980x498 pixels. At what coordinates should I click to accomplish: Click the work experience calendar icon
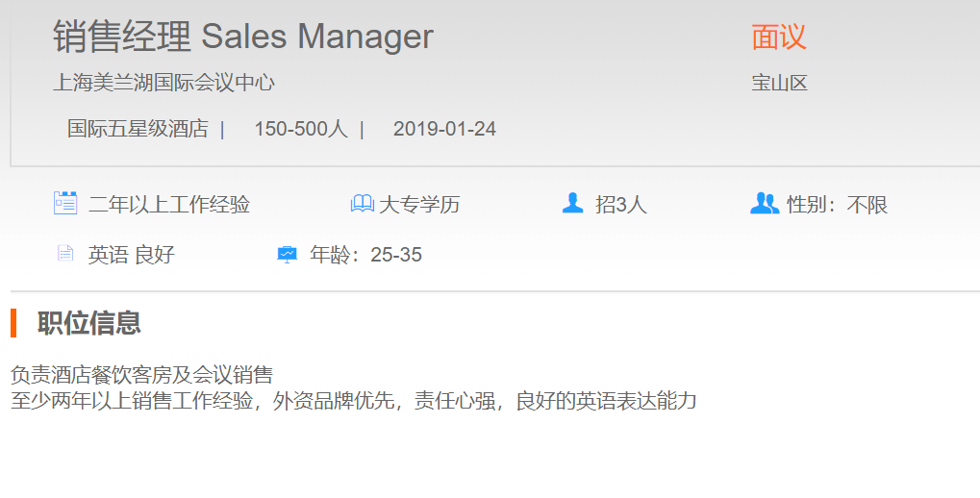[65, 203]
